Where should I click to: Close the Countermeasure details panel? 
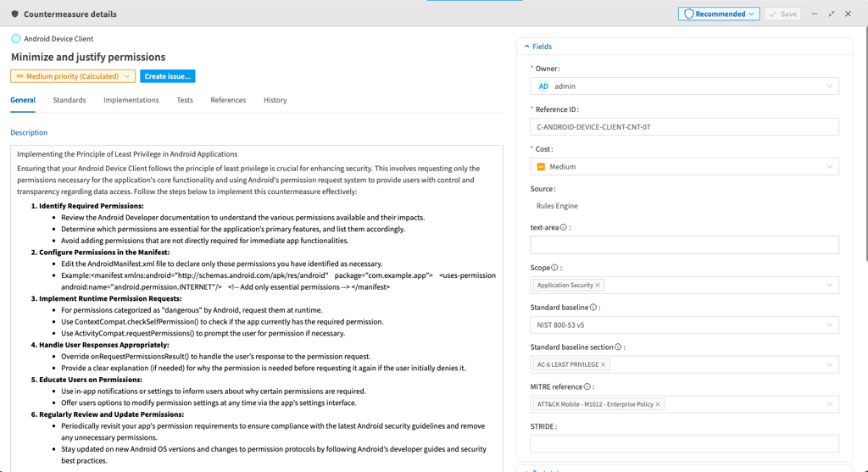(x=848, y=14)
